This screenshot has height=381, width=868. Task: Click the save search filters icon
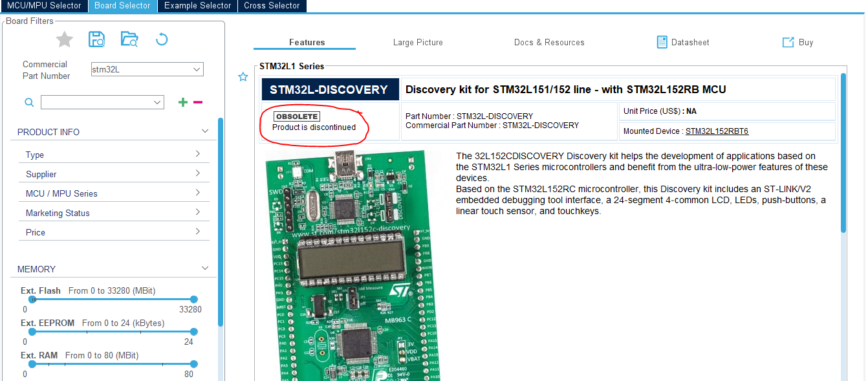96,39
